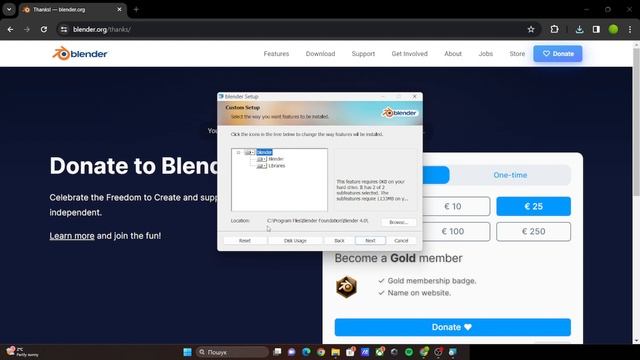640x360 pixels.
Task: Launch Microsoft Edge from the taskbar
Action: point(306,352)
